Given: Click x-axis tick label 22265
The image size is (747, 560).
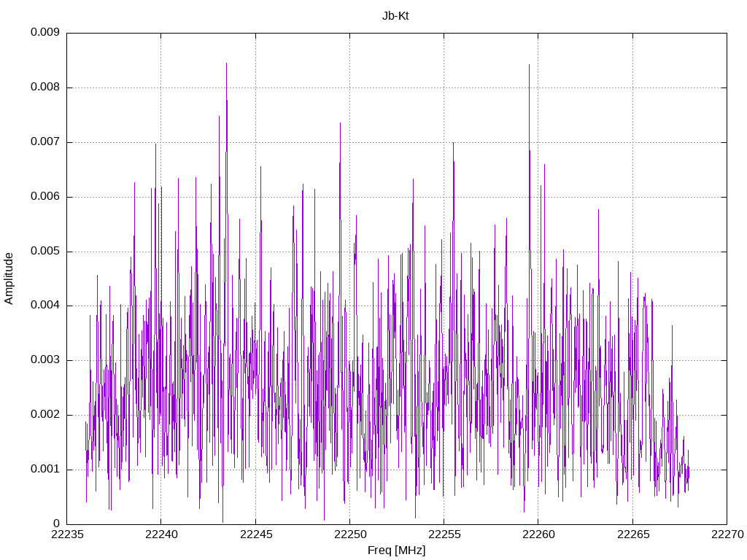Looking at the screenshot, I should coord(633,534).
